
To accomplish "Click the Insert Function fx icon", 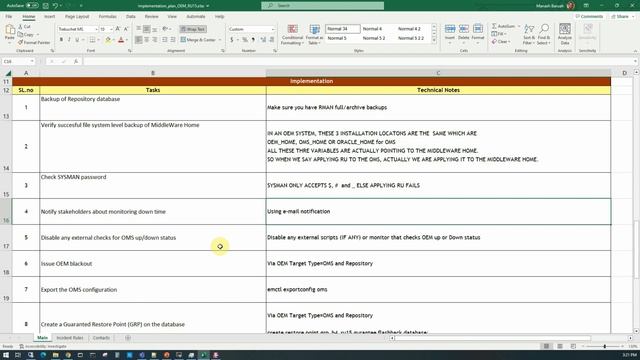I will click(76, 61).
